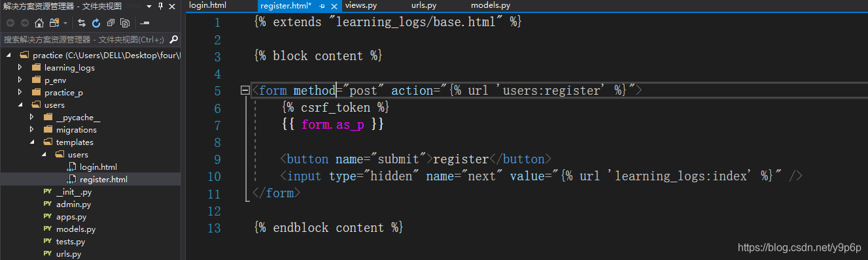Expand the practice_p folder
Viewport: 868px width, 260px height.
click(x=20, y=92)
